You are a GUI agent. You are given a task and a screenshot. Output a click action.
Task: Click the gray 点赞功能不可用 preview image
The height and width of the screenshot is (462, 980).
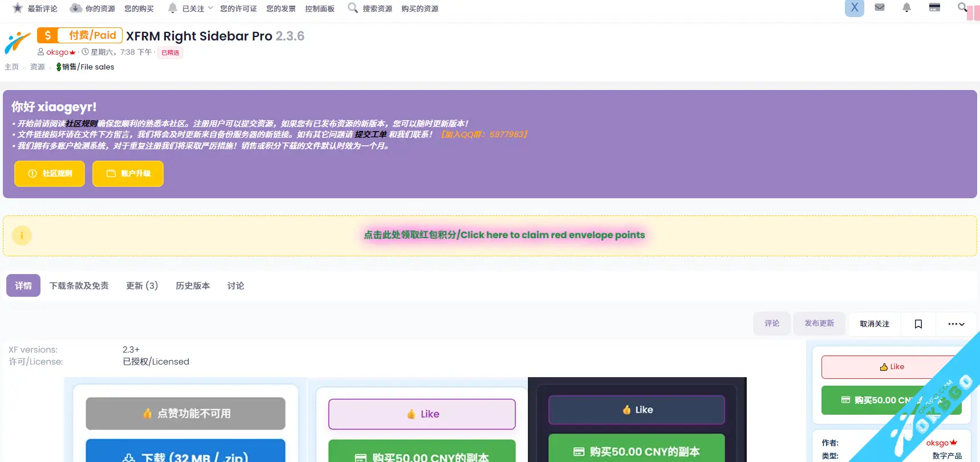tap(185, 414)
